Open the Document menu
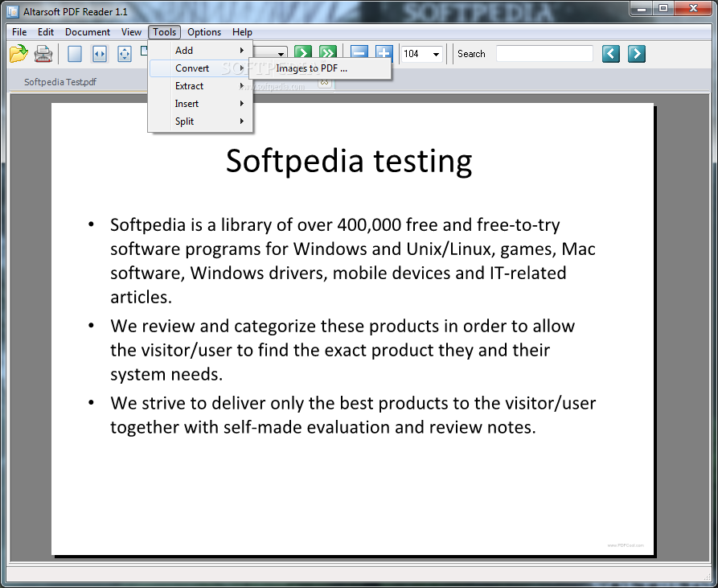The height and width of the screenshot is (588, 718). coord(88,32)
